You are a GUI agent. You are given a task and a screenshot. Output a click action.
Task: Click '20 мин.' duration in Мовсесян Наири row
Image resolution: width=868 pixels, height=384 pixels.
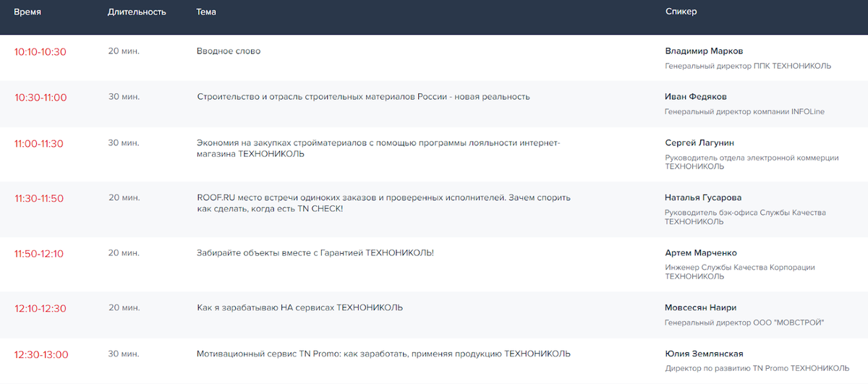[124, 307]
